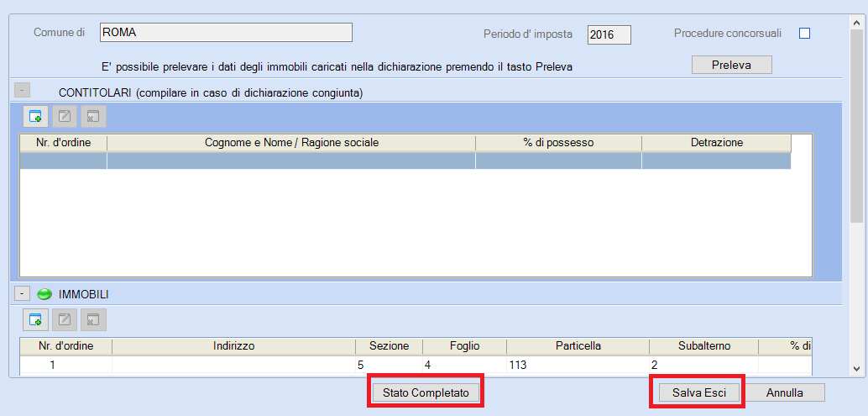Focus the Comune di field showing ROMA
Viewport: 868px width, 416px height.
226,32
